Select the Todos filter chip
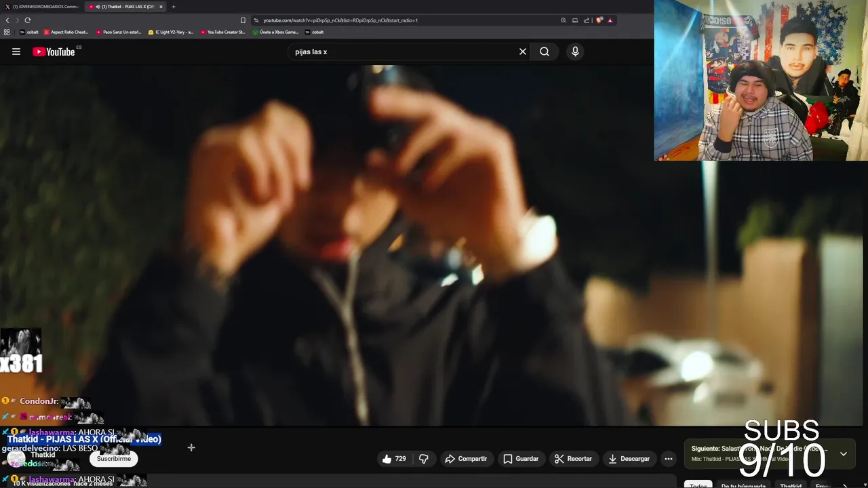Viewport: 868px width, 488px height. [698, 485]
